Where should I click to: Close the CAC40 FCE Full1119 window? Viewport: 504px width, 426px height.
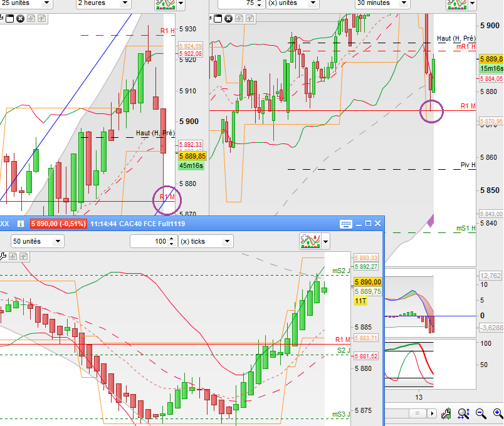coord(377,224)
